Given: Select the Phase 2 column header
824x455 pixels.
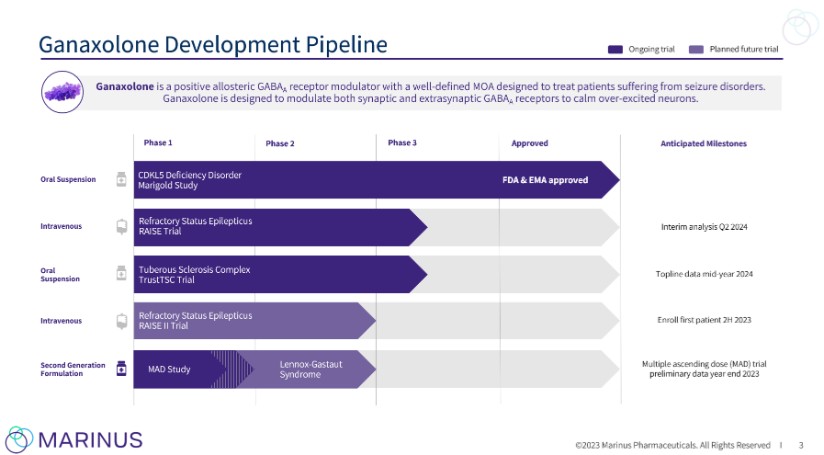Looking at the screenshot, I should [280, 144].
